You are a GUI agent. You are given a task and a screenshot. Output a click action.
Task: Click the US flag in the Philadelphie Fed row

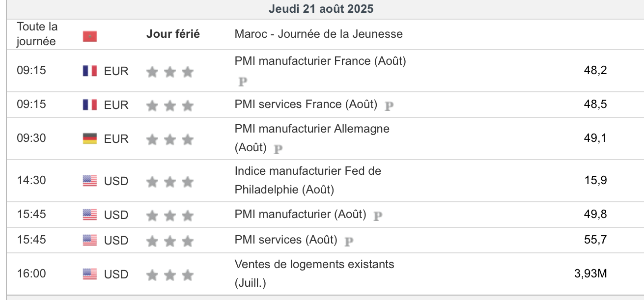point(90,181)
